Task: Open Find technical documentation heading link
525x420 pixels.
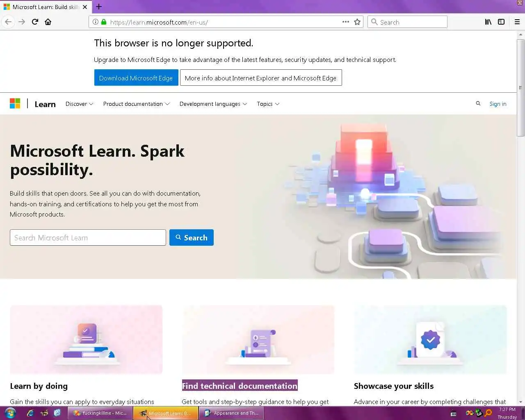Action: 240,386
